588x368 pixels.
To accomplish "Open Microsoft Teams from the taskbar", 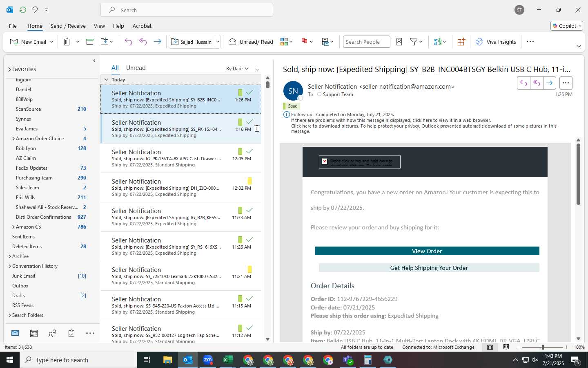I will (x=348, y=360).
